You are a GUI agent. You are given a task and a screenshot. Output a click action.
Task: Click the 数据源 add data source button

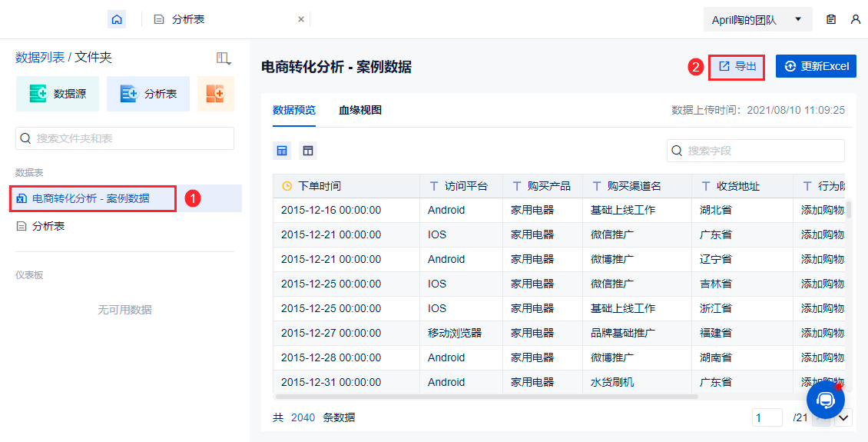58,94
